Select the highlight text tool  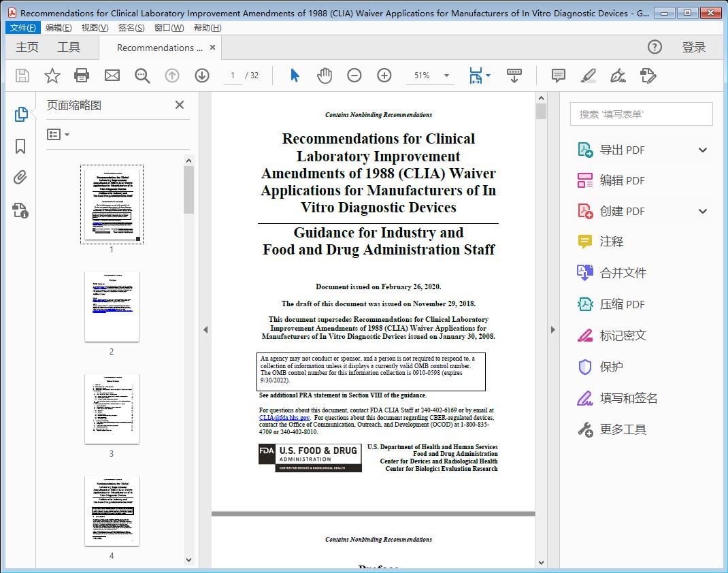(588, 76)
